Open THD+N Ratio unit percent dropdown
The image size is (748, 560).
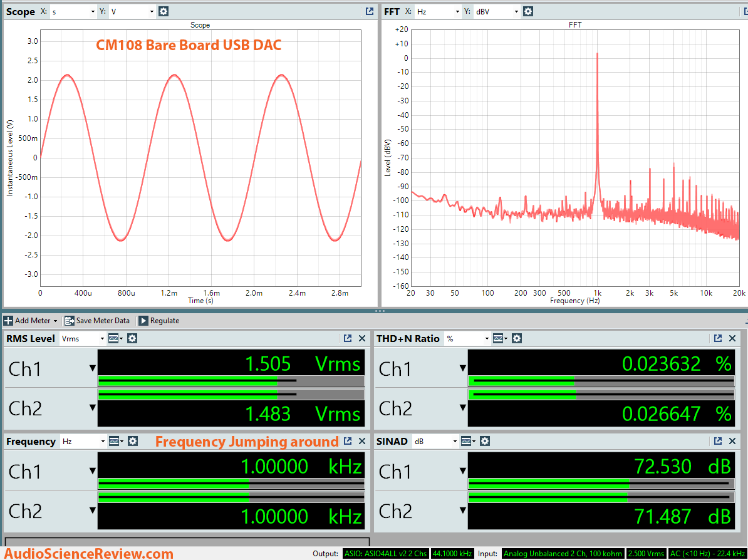(x=467, y=339)
